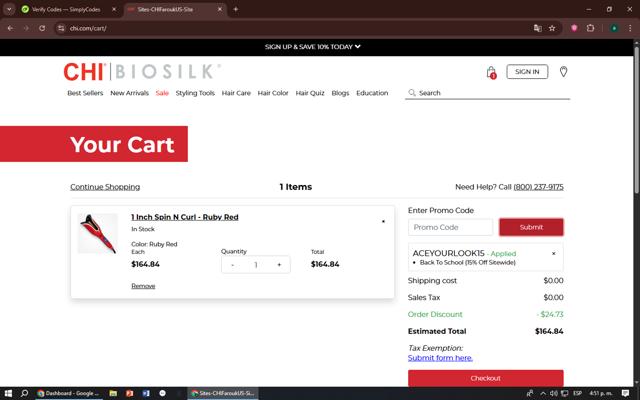This screenshot has width=640, height=400.
Task: Click the store locator pin icon
Action: [563, 72]
